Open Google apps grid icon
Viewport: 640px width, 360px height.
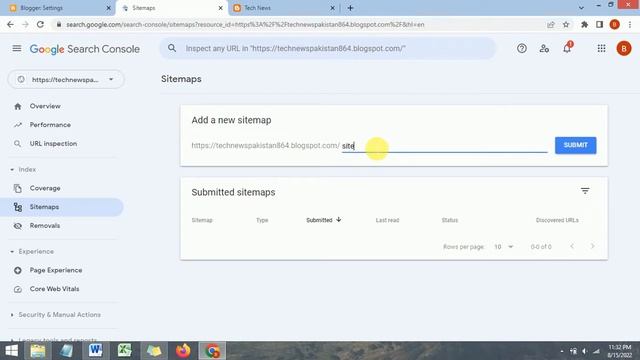tap(601, 49)
